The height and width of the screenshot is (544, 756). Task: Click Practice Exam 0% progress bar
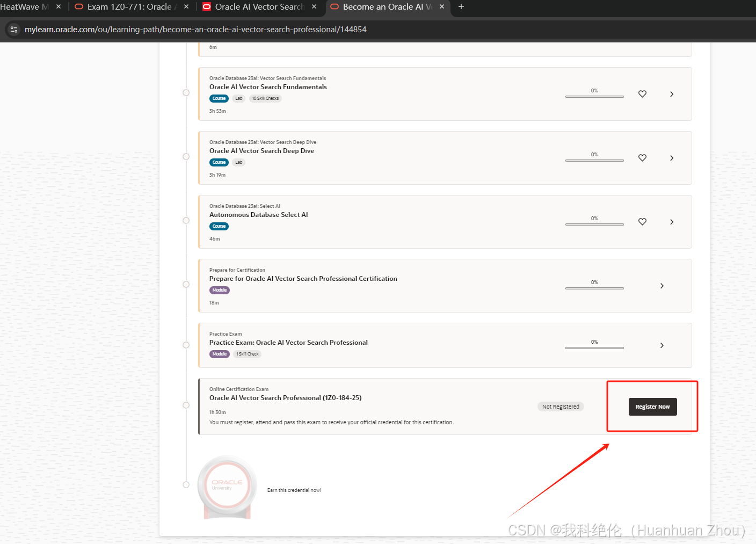click(594, 348)
